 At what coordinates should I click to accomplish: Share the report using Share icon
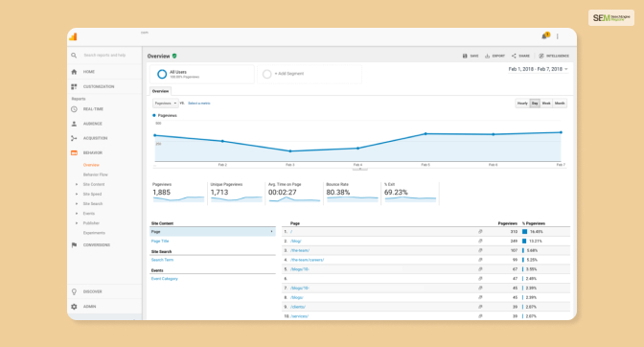coord(514,56)
